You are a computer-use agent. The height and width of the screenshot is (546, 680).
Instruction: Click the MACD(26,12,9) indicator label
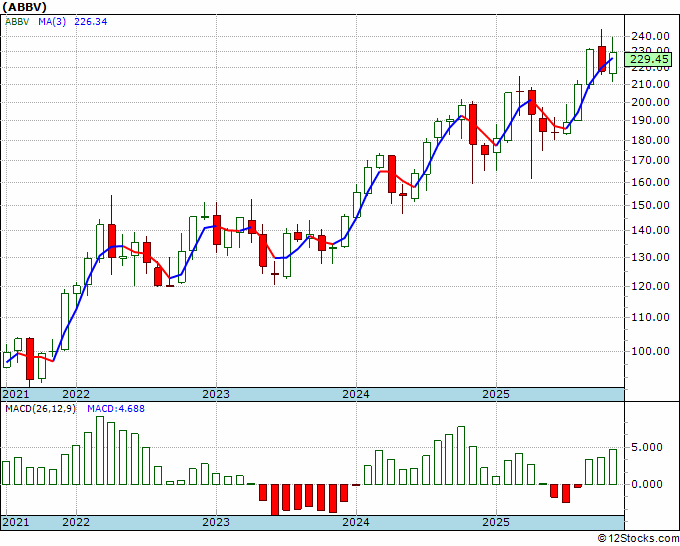(x=40, y=409)
